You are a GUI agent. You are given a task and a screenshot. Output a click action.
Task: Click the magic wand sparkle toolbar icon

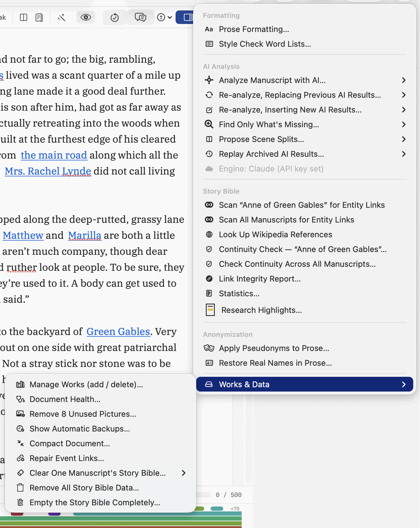pyautogui.click(x=61, y=18)
